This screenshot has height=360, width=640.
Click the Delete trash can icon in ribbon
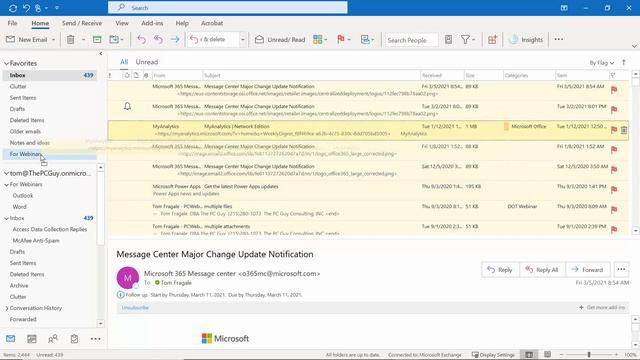[71, 40]
